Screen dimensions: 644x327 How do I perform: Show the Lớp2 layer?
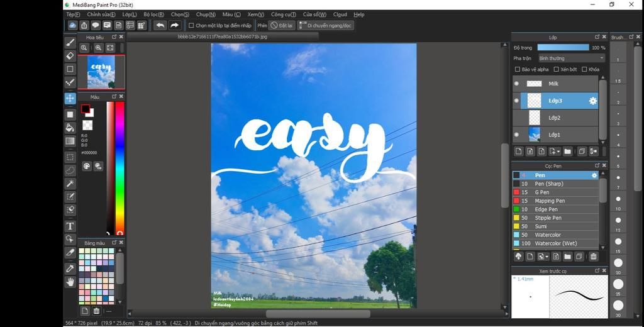[517, 118]
